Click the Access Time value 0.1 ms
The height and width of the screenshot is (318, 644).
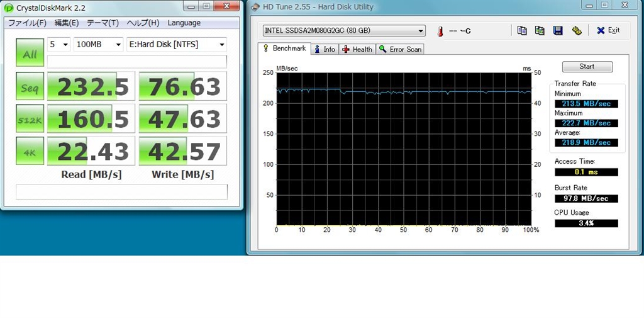[586, 172]
